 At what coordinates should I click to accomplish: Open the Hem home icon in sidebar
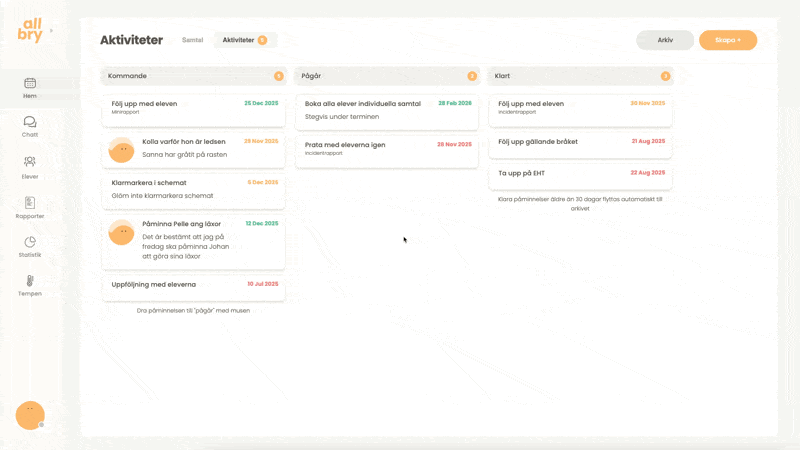[x=30, y=84]
